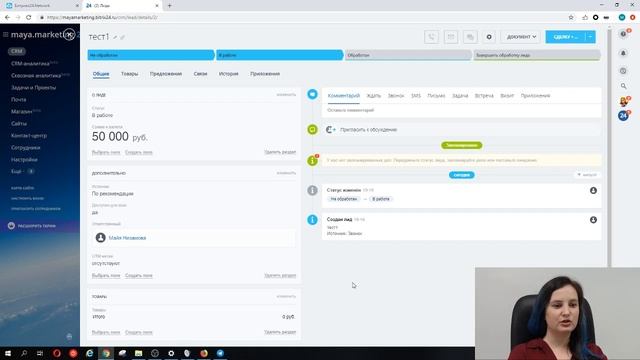
Task: Open CRM in the left sidebar
Action: [x=17, y=51]
